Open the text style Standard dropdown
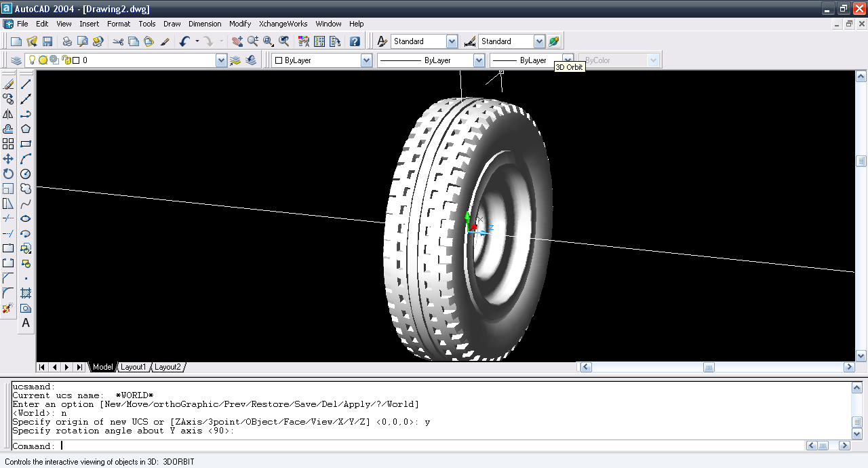868x468 pixels. click(x=452, y=41)
